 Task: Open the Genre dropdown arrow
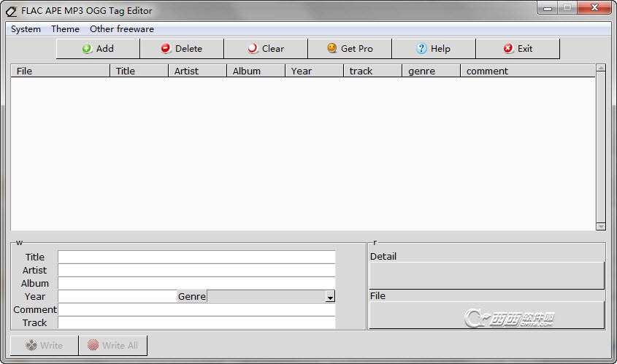coord(330,297)
